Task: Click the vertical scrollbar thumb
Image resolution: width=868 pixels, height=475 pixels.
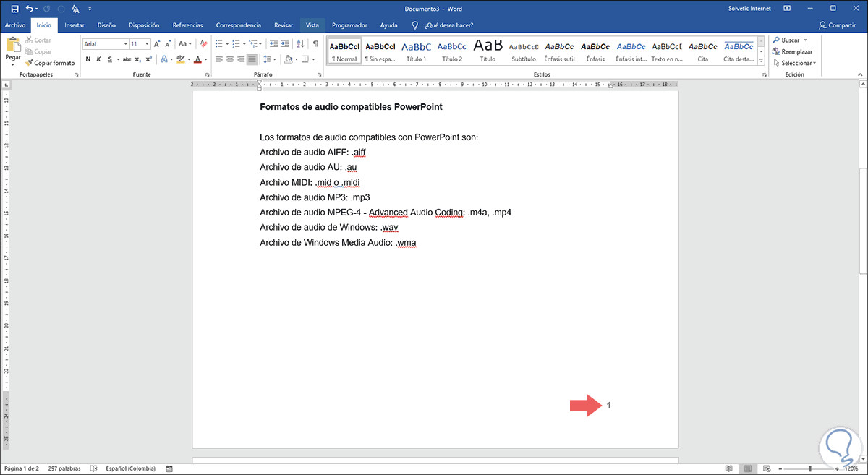Action: (863, 221)
